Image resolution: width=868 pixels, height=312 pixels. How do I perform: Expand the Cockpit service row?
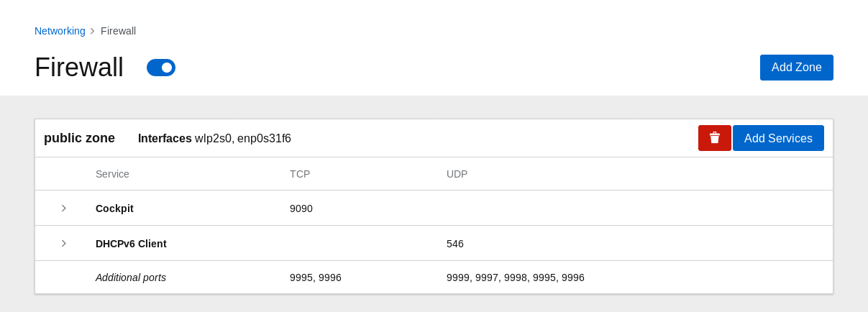pos(63,208)
